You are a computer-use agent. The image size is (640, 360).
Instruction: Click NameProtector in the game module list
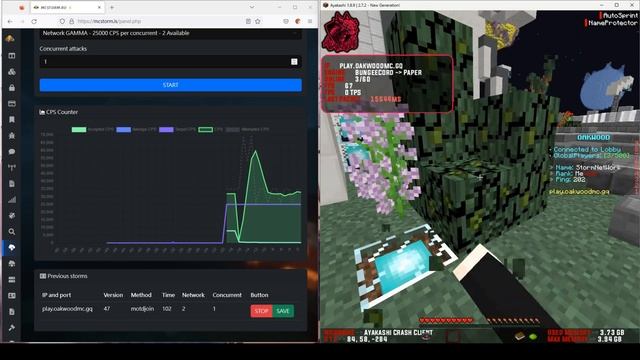612,23
